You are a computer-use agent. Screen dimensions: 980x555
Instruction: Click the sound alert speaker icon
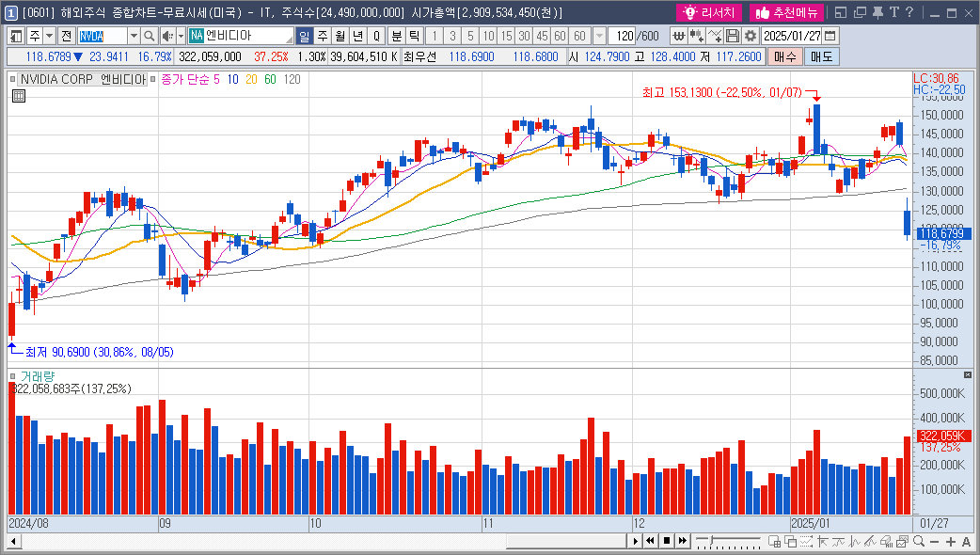tap(166, 36)
